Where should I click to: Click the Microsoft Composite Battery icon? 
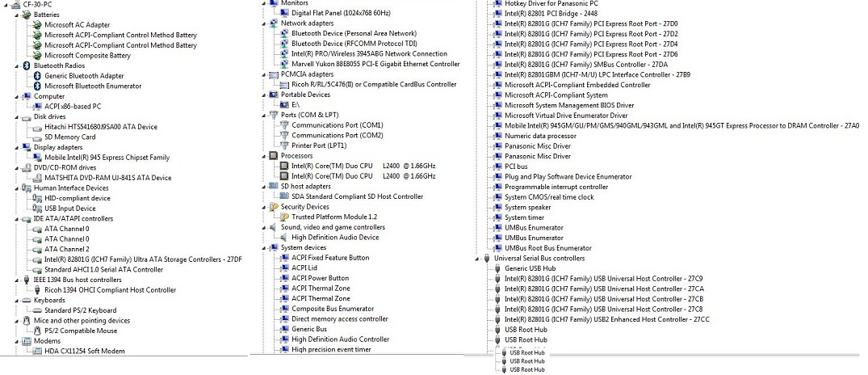(x=37, y=56)
